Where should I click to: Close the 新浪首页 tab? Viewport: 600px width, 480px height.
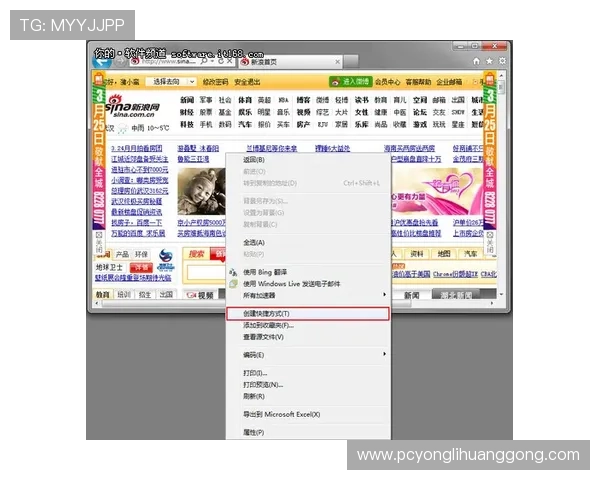coord(338,62)
